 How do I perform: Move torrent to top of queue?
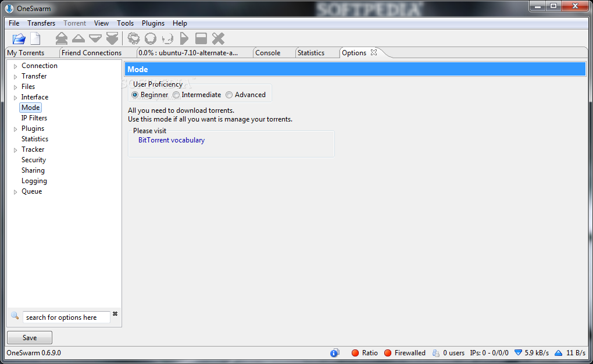tap(61, 38)
